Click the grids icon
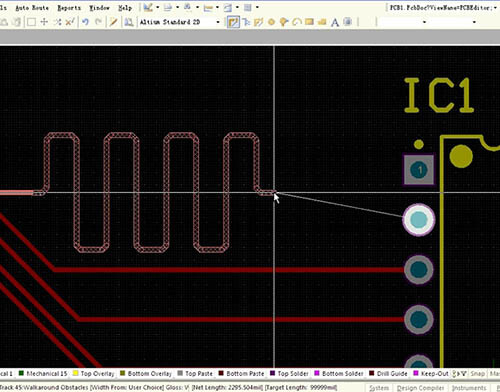This screenshot has height=392, width=500. (x=248, y=7)
